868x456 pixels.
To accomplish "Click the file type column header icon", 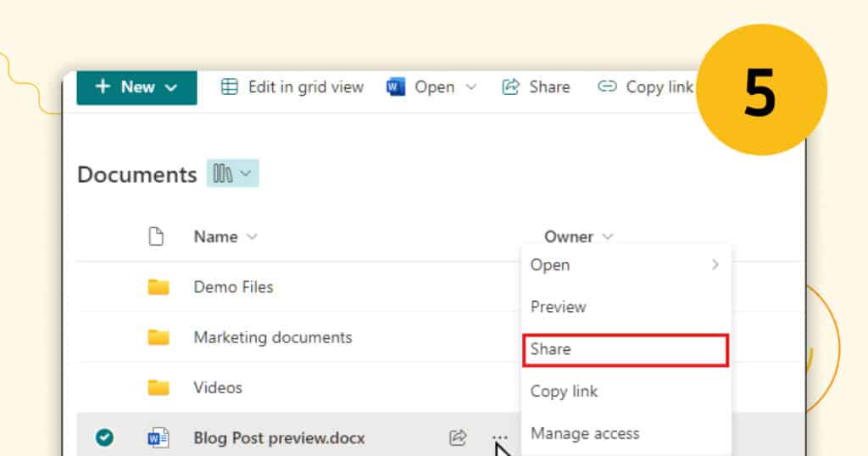I will [x=156, y=237].
